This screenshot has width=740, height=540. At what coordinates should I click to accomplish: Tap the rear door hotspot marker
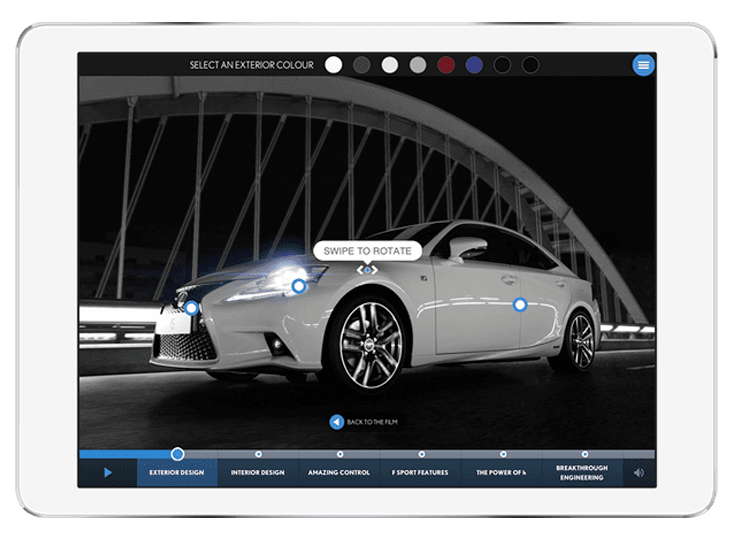520,305
